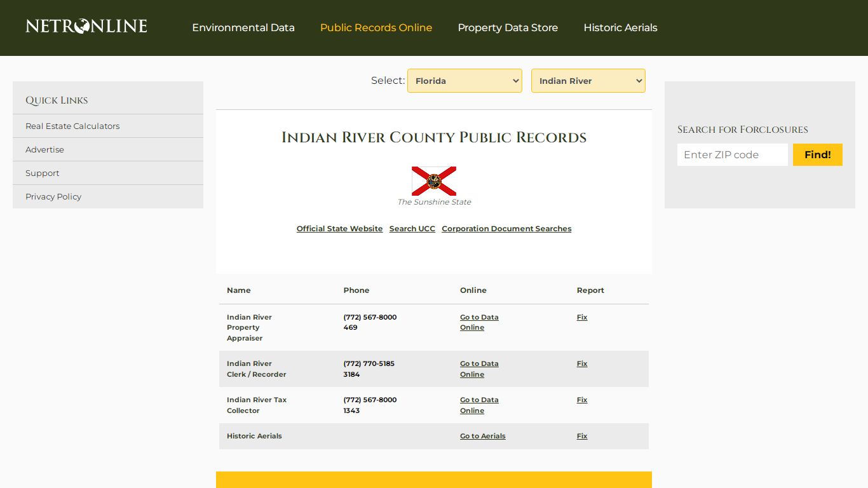Click the Online column header
Viewport: 868px width, 488px height.
pos(473,290)
